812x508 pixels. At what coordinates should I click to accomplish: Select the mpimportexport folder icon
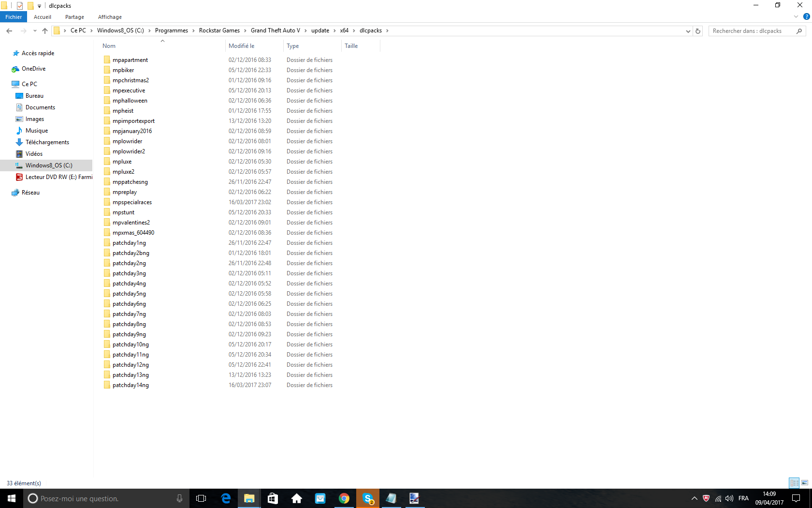point(107,121)
